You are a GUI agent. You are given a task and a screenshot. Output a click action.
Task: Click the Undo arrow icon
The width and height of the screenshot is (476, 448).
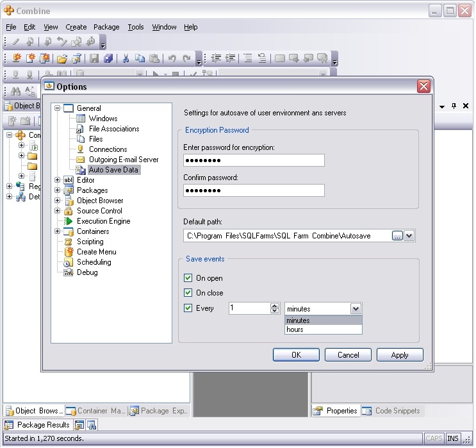[172, 58]
